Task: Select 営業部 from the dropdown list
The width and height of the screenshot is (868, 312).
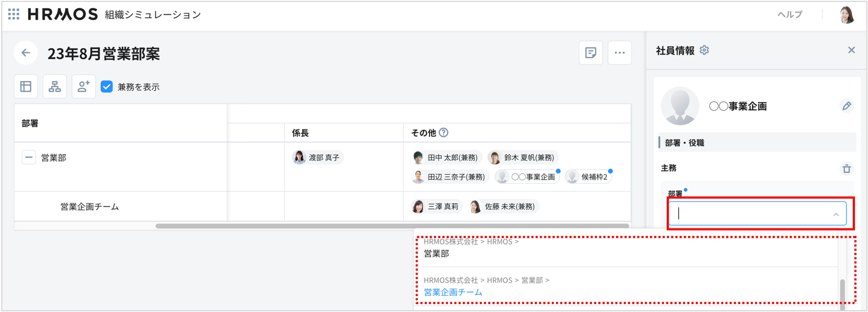Action: point(436,253)
